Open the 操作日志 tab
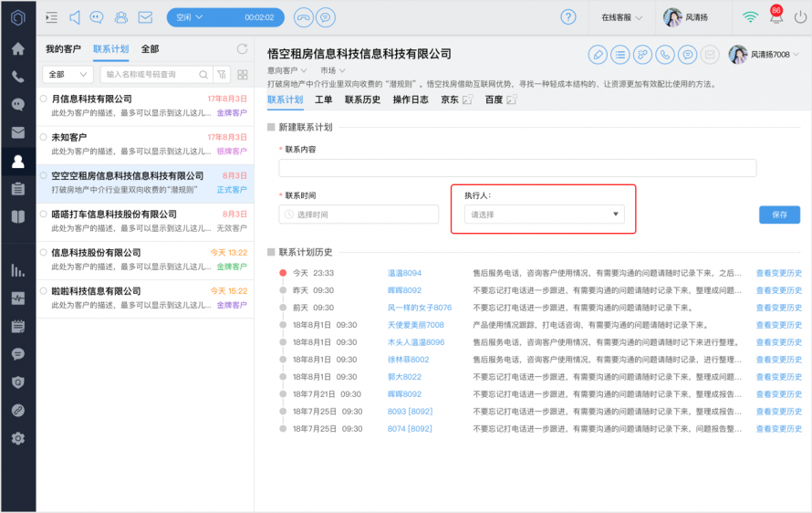The height and width of the screenshot is (513, 812). [411, 99]
